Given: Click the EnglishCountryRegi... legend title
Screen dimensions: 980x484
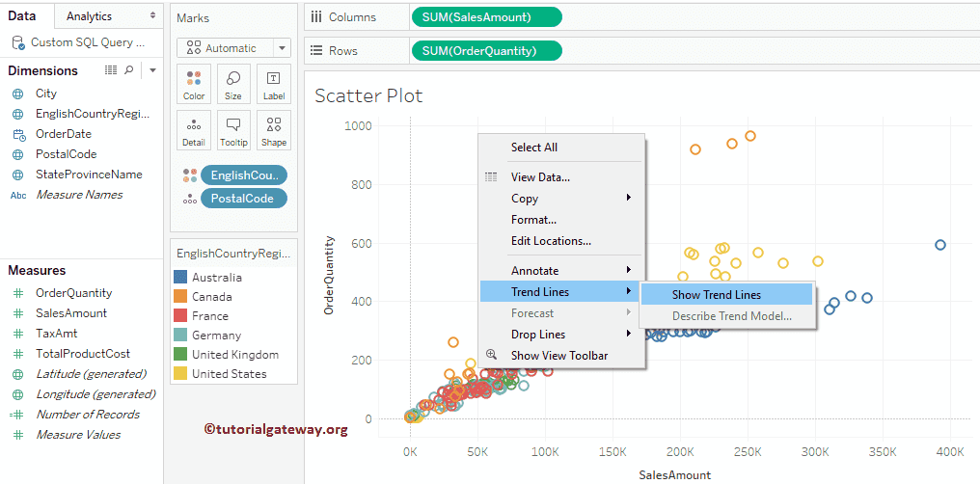Looking at the screenshot, I should [233, 254].
